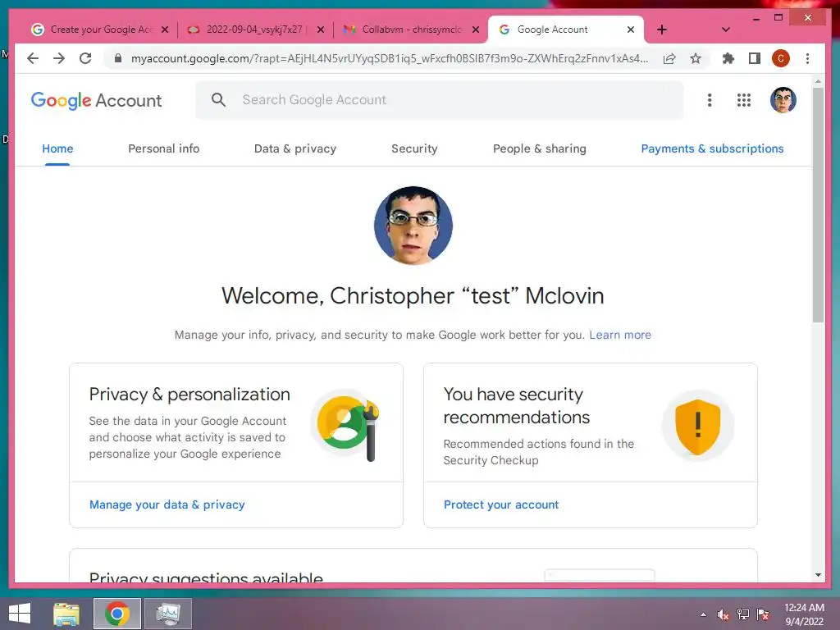The height and width of the screenshot is (630, 840).
Task: Click Protect your account link
Action: (x=501, y=504)
